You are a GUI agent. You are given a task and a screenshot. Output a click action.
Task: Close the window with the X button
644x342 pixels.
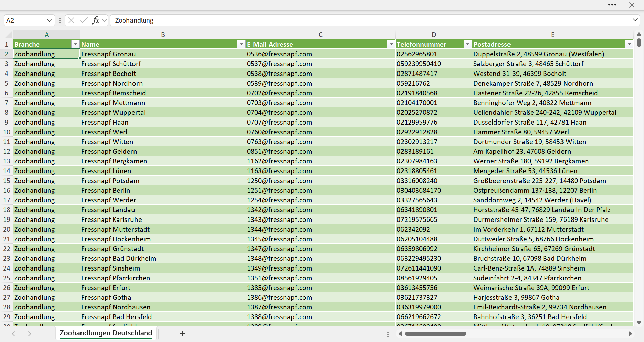632,5
